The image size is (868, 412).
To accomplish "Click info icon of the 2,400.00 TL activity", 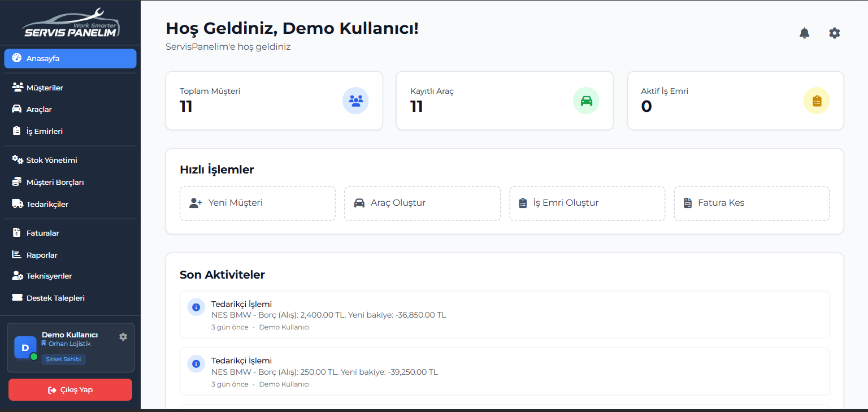I will 196,307.
